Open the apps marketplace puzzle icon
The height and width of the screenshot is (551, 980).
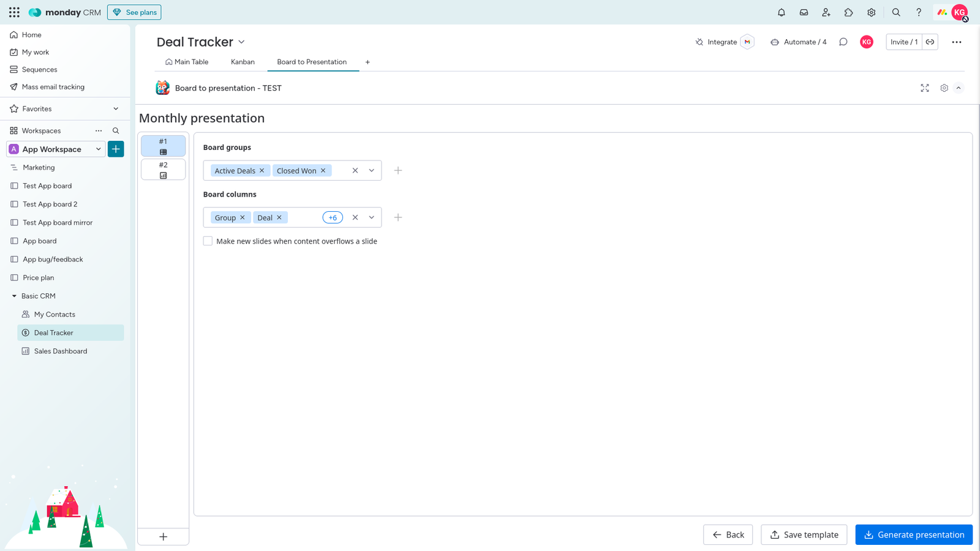(x=848, y=12)
